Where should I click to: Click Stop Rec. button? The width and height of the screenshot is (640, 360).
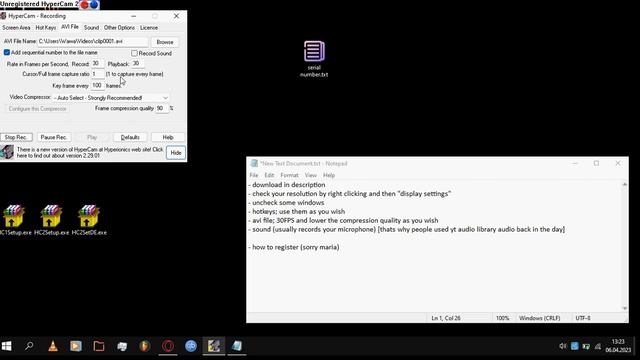click(16, 137)
